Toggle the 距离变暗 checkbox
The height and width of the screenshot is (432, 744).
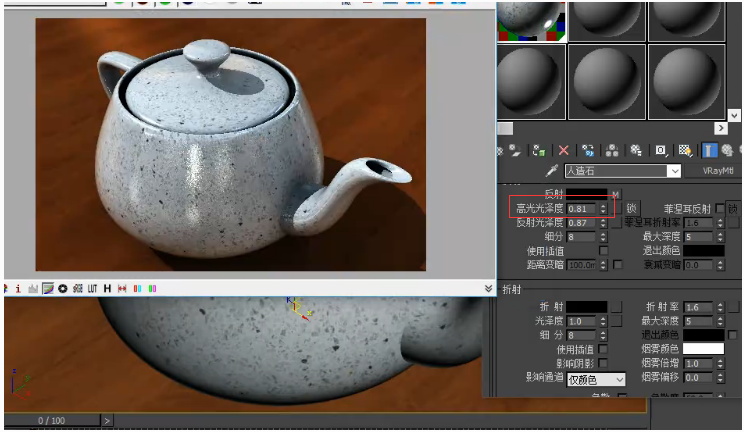click(618, 264)
